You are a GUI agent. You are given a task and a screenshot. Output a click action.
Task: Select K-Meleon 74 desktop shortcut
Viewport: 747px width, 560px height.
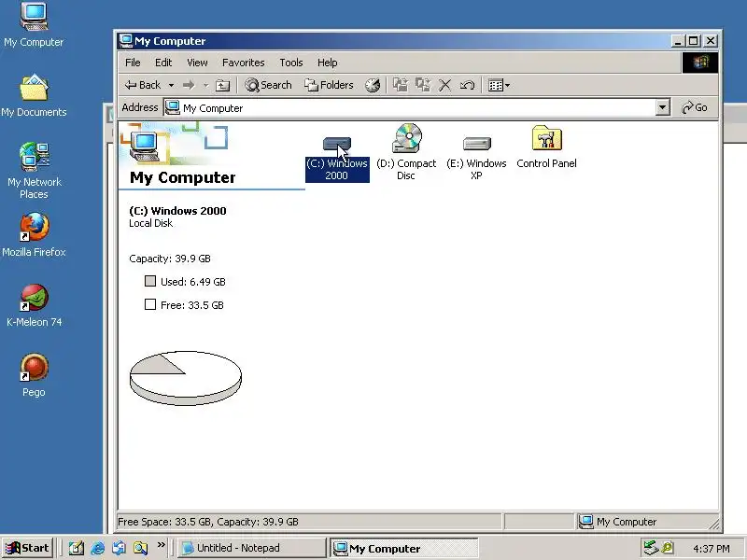(x=34, y=305)
